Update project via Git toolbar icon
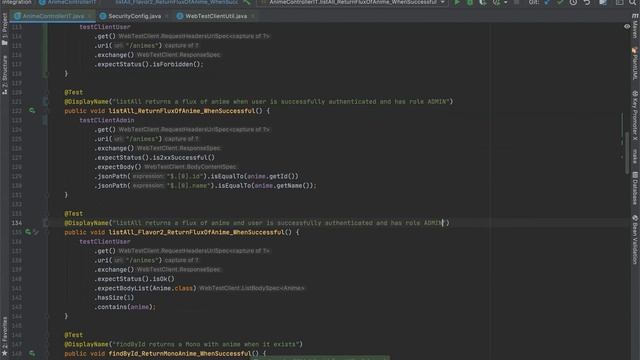This screenshot has height=360, width=640. click(x=547, y=2)
